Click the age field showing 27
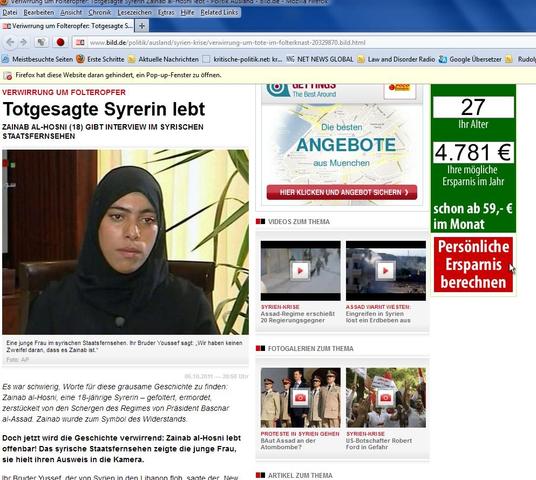The width and height of the screenshot is (536, 480). 473,107
